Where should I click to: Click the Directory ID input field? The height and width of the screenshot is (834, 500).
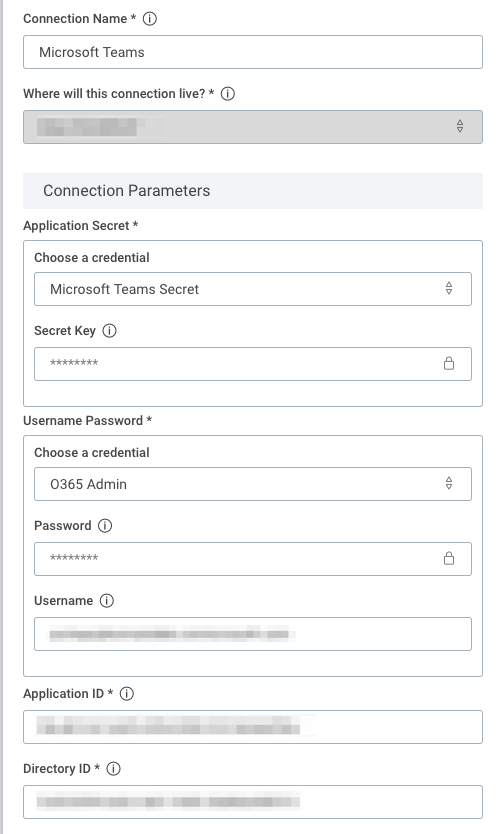(x=253, y=802)
